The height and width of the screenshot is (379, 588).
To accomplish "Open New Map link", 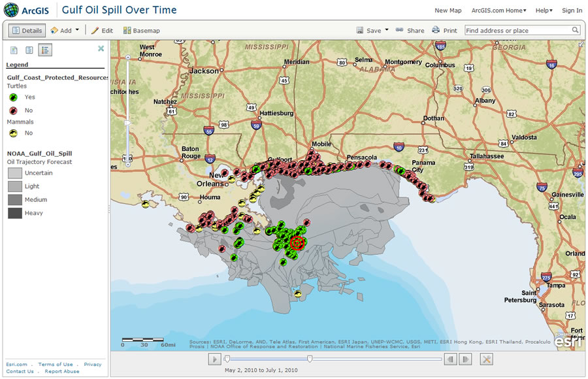I will pyautogui.click(x=448, y=10).
